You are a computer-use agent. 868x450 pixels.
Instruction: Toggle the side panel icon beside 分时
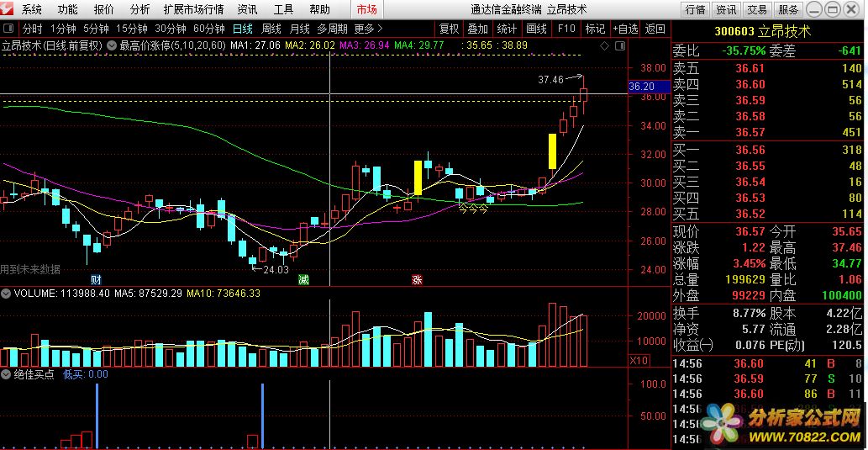click(x=8, y=29)
